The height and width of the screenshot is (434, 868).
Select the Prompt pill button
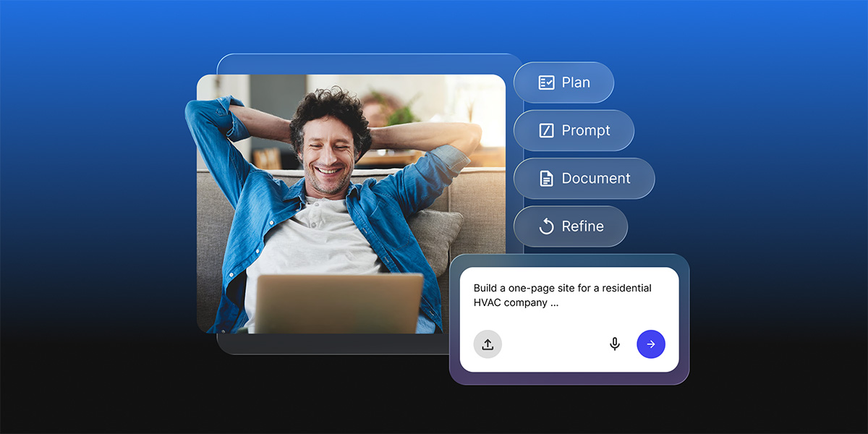tap(574, 130)
